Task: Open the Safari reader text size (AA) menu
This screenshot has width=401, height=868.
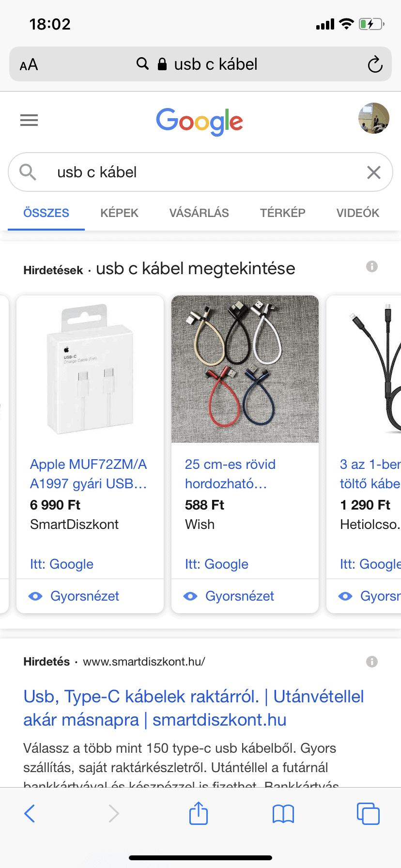Action: (29, 64)
